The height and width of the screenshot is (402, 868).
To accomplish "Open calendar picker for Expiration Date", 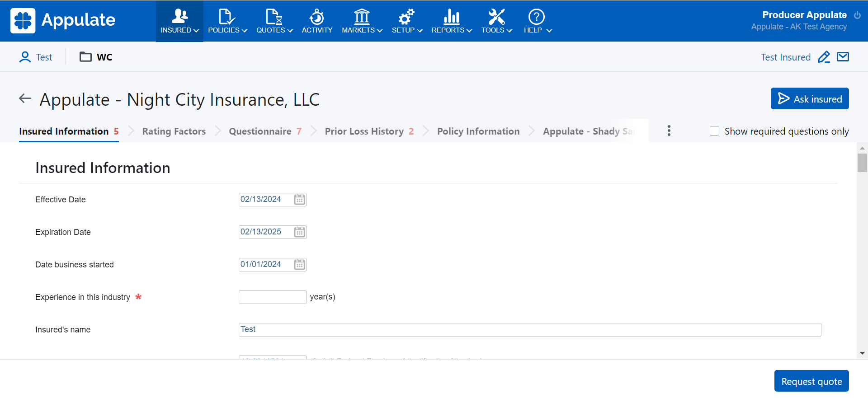I will [x=299, y=232].
